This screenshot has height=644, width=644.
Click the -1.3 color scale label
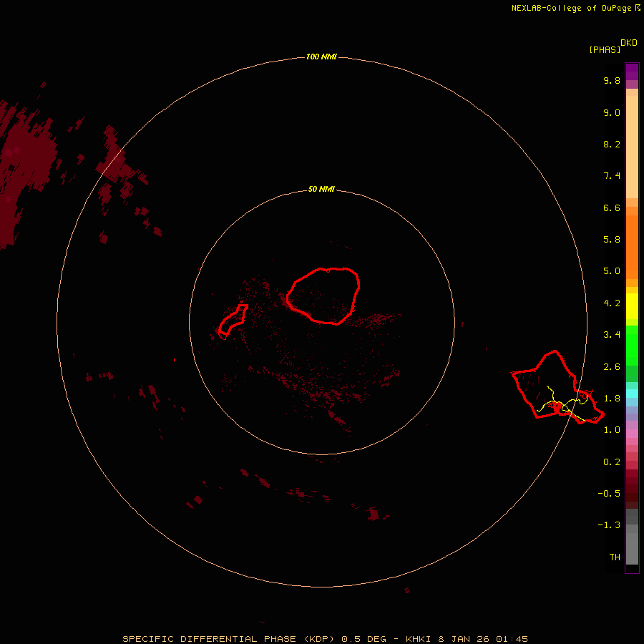click(x=609, y=525)
